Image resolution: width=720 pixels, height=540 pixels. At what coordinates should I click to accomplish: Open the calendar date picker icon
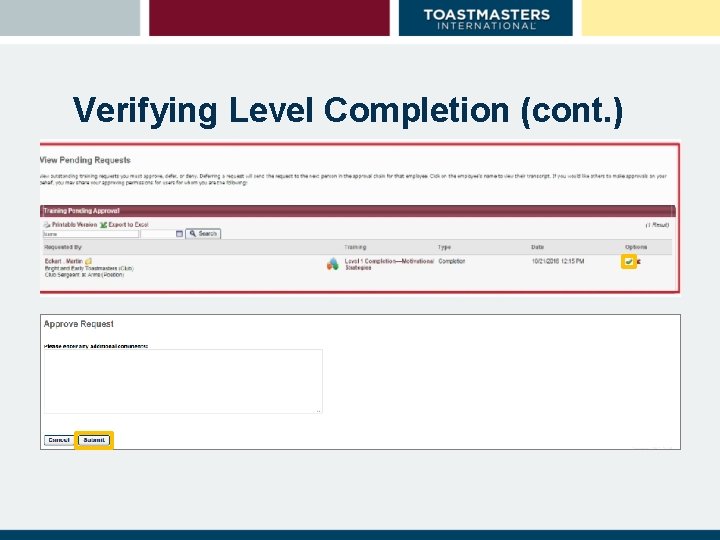click(x=180, y=234)
